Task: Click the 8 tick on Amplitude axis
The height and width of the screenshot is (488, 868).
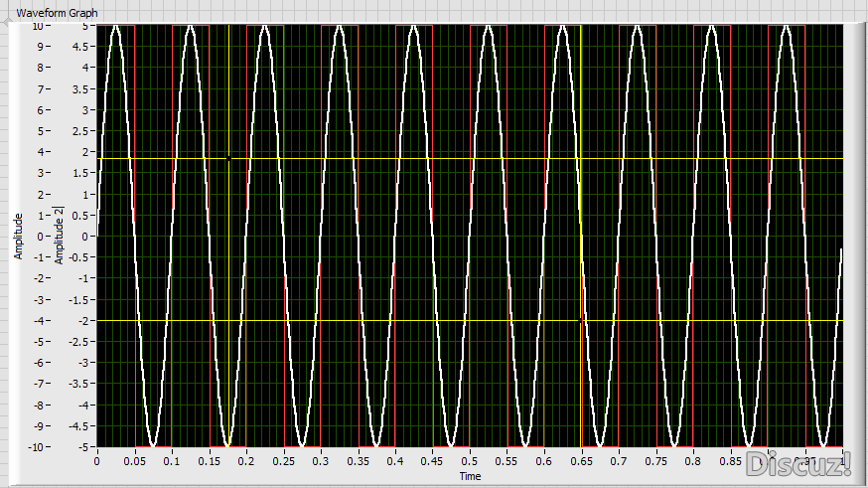Action: click(x=41, y=69)
